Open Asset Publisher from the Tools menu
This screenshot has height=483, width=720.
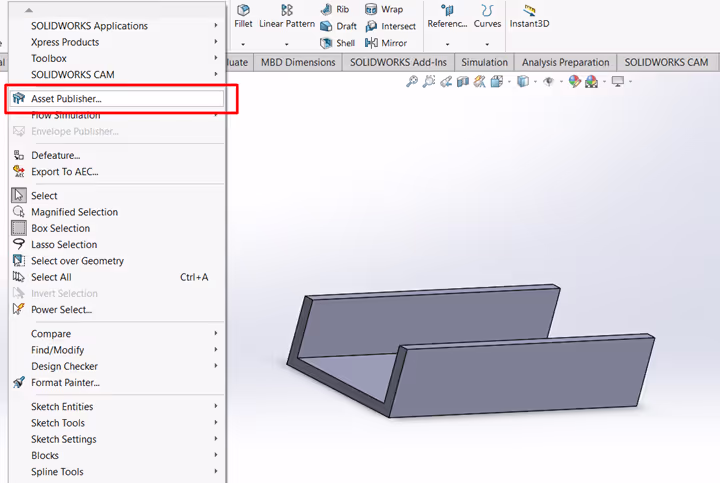point(117,99)
